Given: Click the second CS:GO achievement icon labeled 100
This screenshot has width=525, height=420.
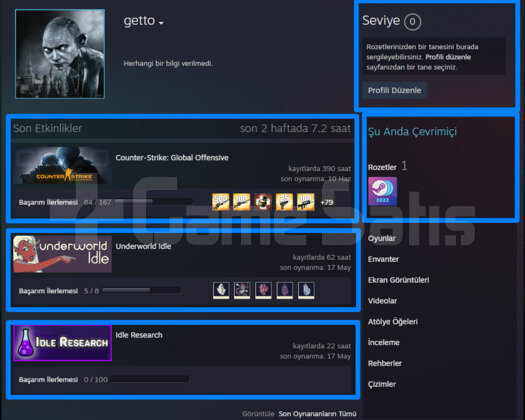Looking at the screenshot, I should point(241,202).
